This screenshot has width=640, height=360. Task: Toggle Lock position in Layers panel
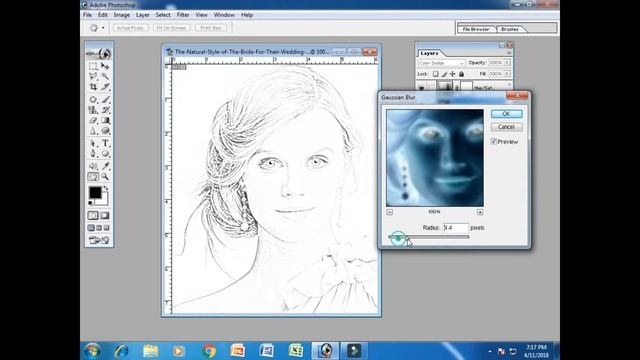pyautogui.click(x=453, y=74)
